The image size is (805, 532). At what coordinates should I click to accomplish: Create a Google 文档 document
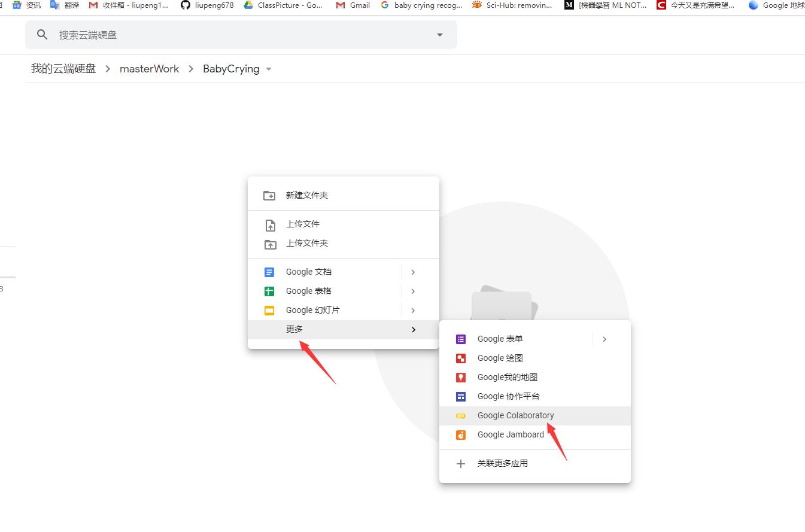point(324,272)
